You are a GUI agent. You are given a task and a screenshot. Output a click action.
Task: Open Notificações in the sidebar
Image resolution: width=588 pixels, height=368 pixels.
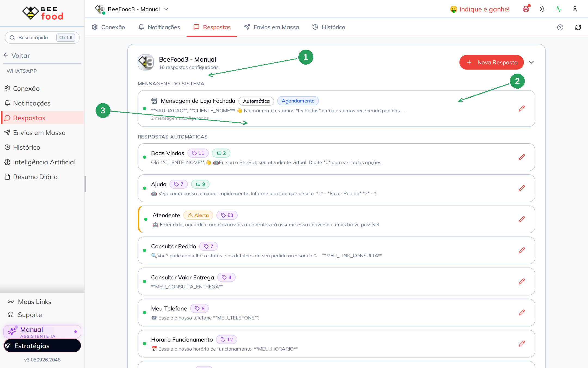click(42, 103)
